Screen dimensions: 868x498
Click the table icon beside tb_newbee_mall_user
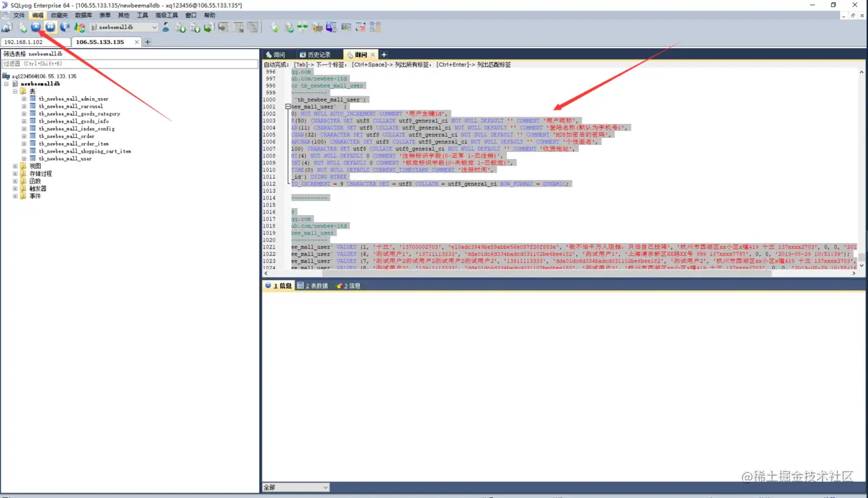33,158
